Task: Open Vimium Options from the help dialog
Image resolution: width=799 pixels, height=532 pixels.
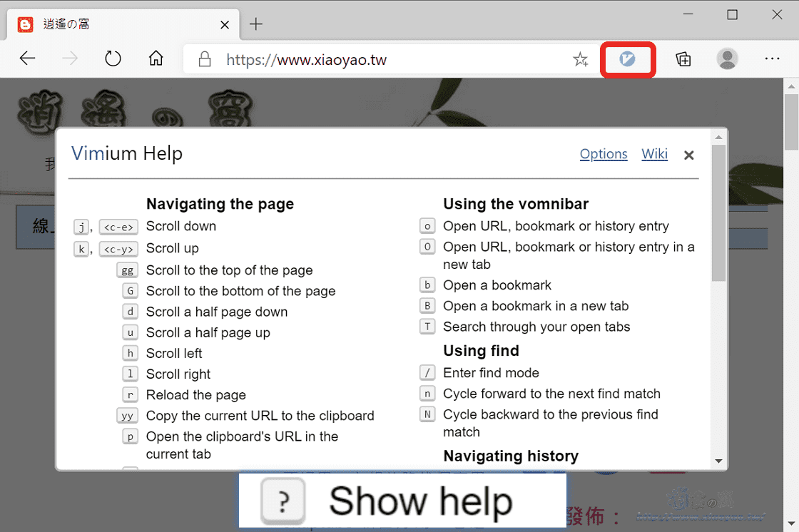Action: point(604,153)
